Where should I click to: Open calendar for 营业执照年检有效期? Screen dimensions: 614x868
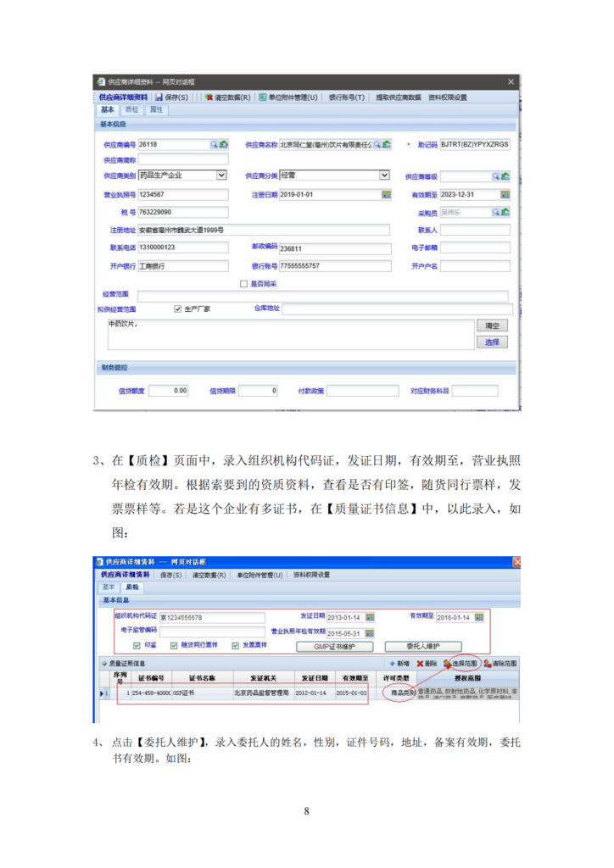[369, 633]
